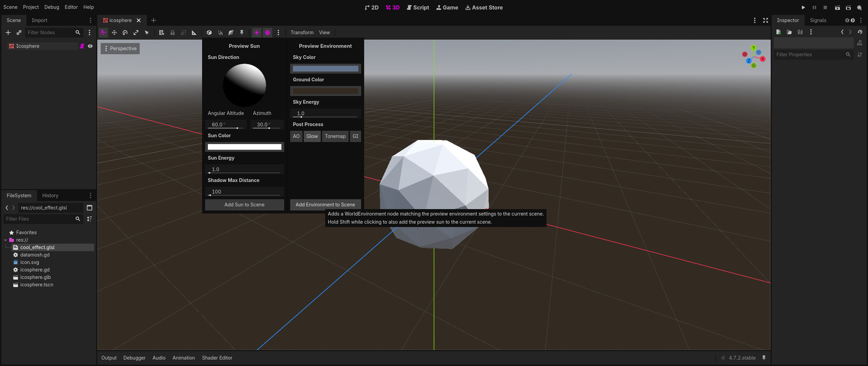Toggle preview environment globe in toolbar

point(268,33)
